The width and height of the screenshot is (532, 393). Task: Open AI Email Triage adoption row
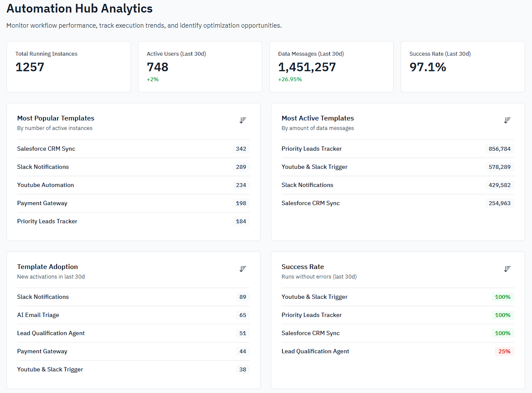tap(134, 315)
